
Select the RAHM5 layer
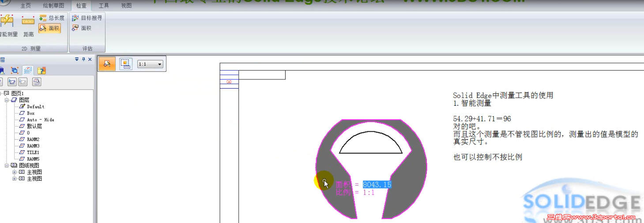coord(33,159)
